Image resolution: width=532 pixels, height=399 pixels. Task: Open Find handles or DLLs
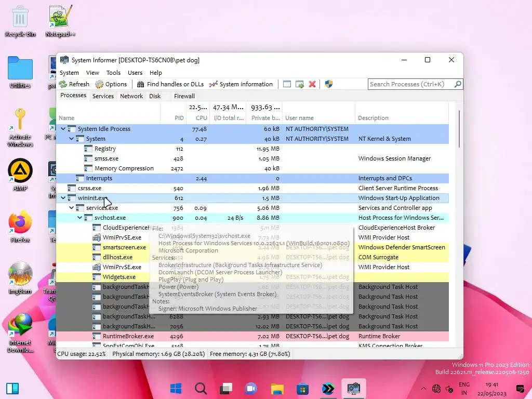tap(170, 84)
